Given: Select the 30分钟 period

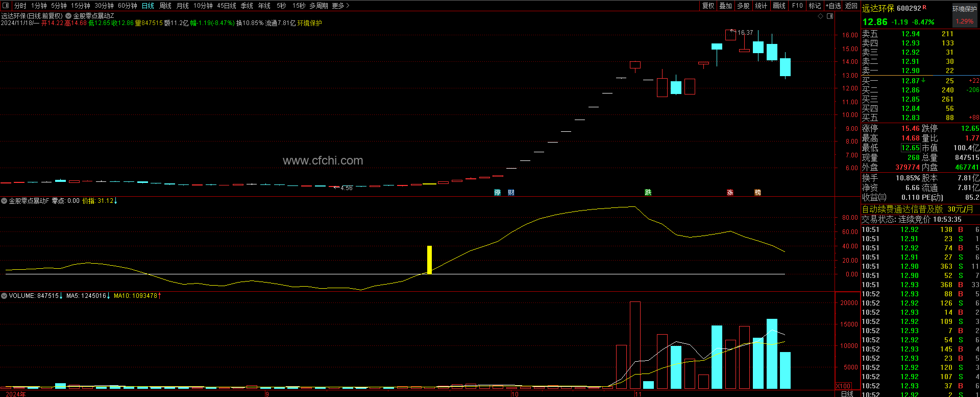Looking at the screenshot, I should click(104, 6).
